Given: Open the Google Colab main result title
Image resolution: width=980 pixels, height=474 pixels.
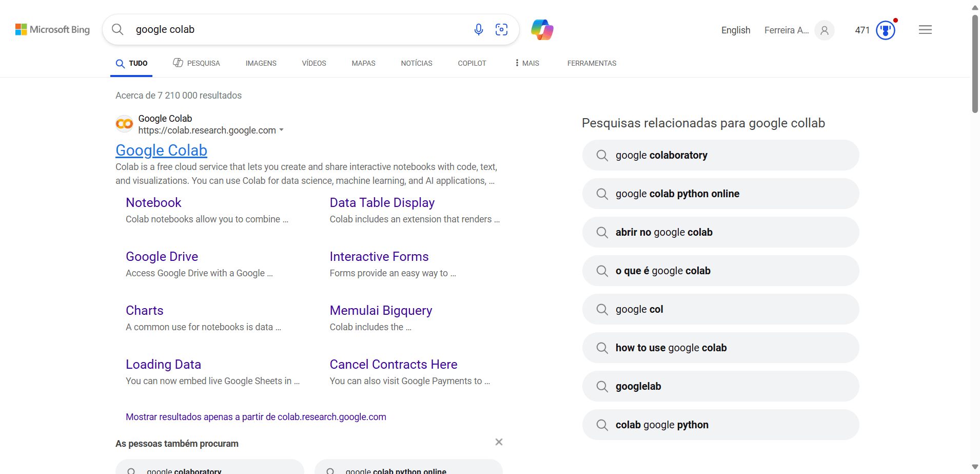Looking at the screenshot, I should 162,150.
